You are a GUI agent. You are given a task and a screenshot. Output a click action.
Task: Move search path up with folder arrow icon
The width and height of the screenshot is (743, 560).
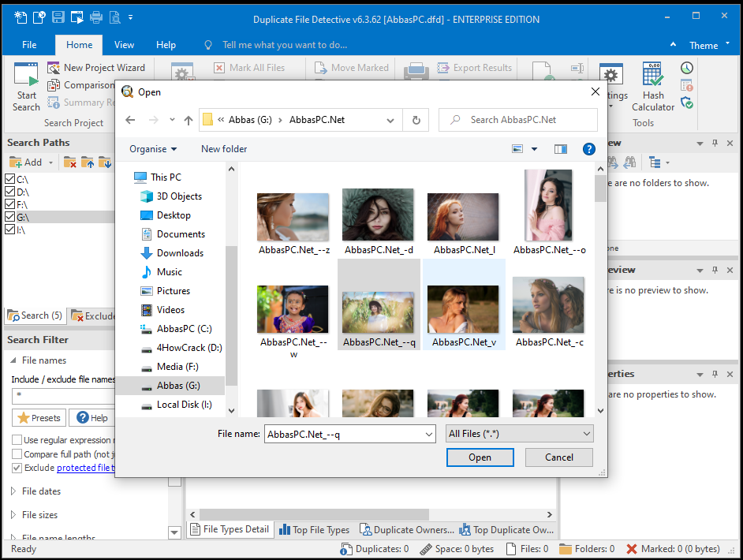pos(88,162)
